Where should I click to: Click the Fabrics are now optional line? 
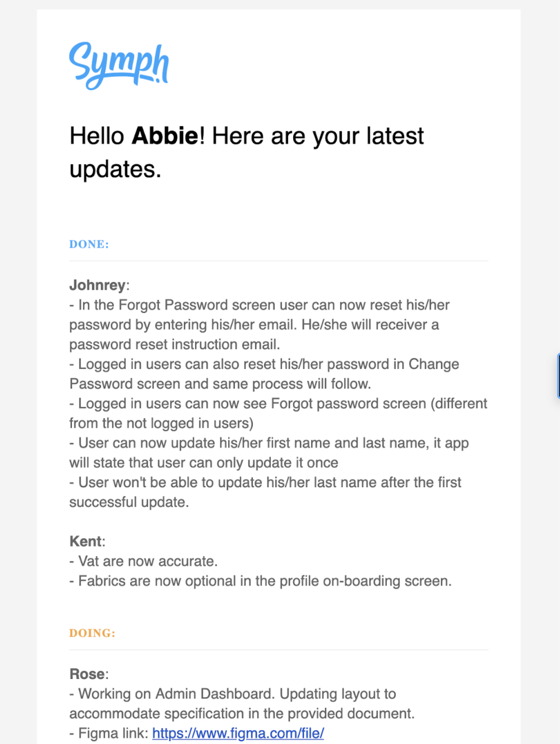[x=261, y=581]
